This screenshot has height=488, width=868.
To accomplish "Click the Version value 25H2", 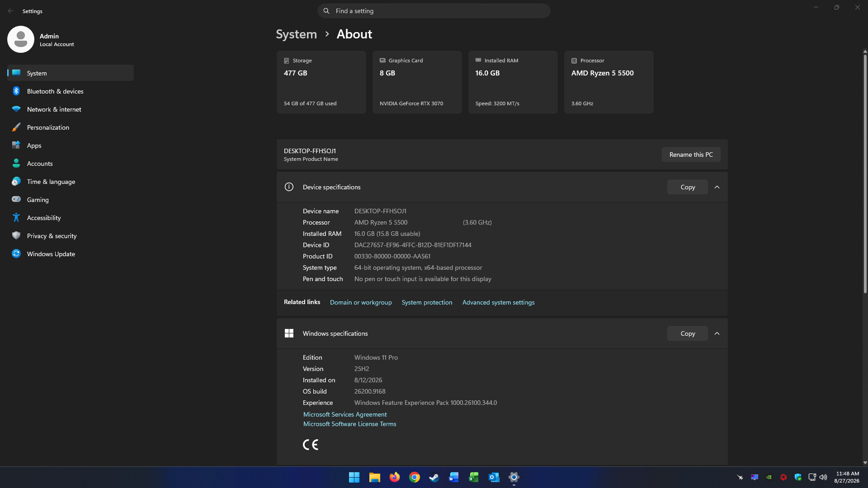I will [362, 369].
